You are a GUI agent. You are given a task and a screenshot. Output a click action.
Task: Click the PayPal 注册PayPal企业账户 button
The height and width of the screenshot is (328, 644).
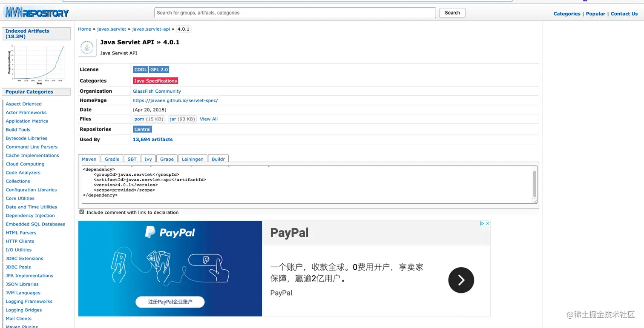pyautogui.click(x=170, y=302)
